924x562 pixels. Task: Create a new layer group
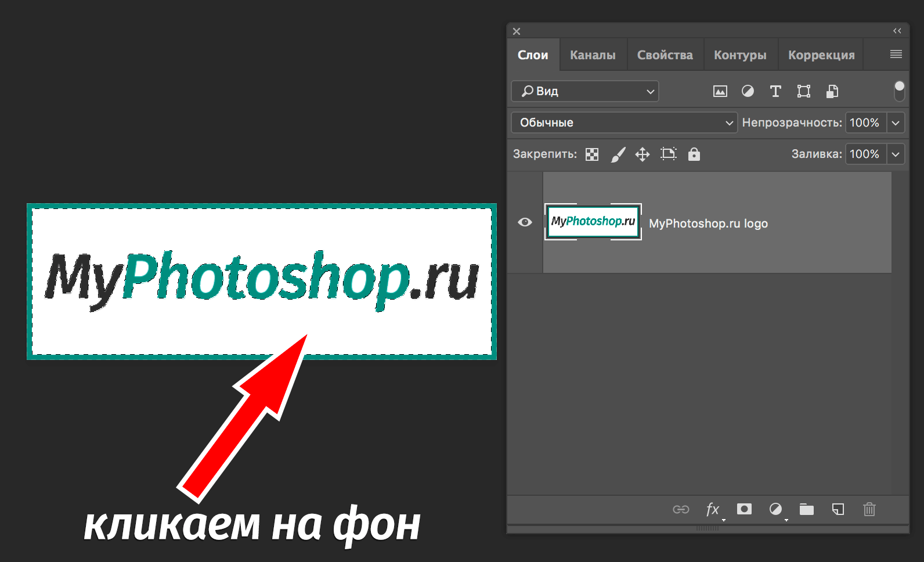coord(807,509)
